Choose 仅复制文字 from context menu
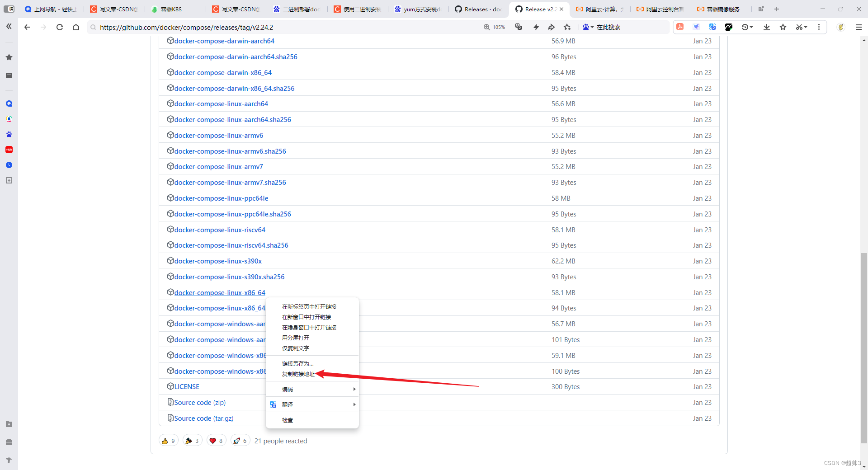Image resolution: width=868 pixels, height=470 pixels. point(296,348)
